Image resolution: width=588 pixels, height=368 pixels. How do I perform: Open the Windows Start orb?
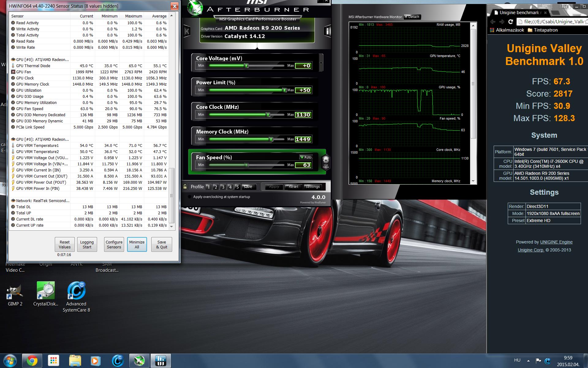10,361
